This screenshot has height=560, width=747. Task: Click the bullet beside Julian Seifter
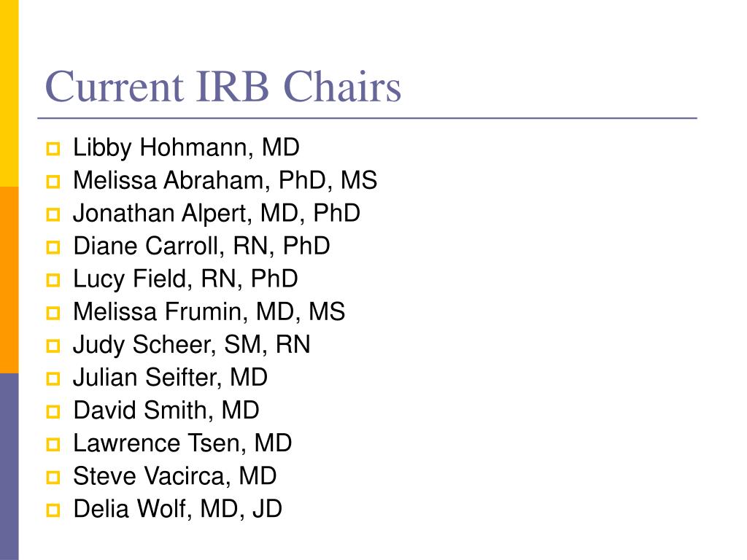(x=53, y=379)
